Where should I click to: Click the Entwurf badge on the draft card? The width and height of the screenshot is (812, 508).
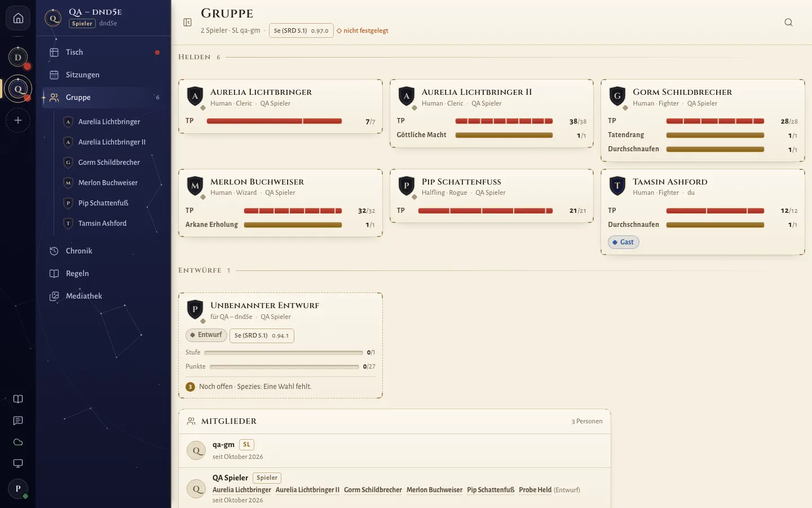pos(206,335)
